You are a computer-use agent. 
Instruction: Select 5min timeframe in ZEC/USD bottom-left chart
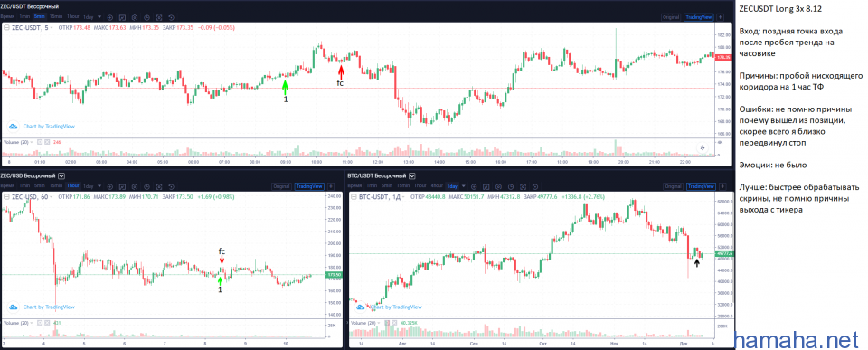[x=40, y=186]
